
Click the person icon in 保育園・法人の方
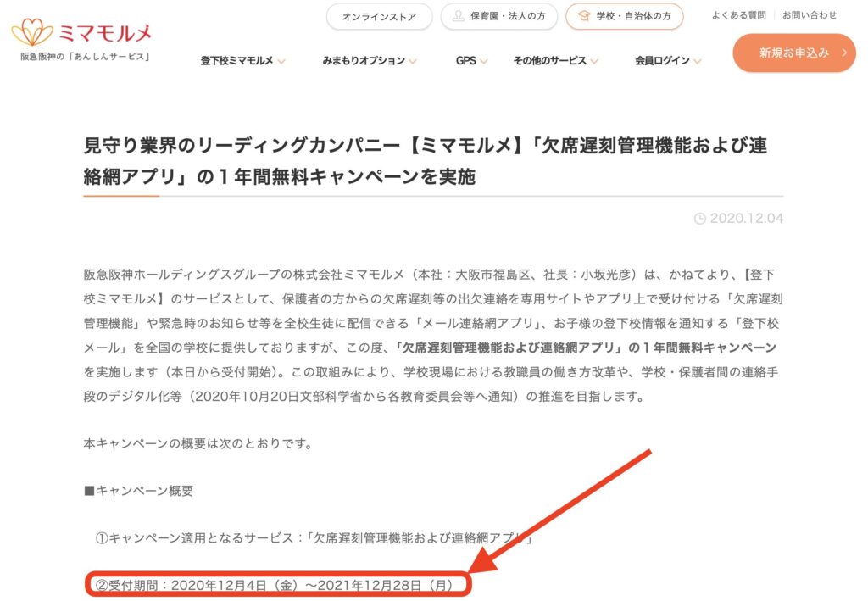pos(458,16)
